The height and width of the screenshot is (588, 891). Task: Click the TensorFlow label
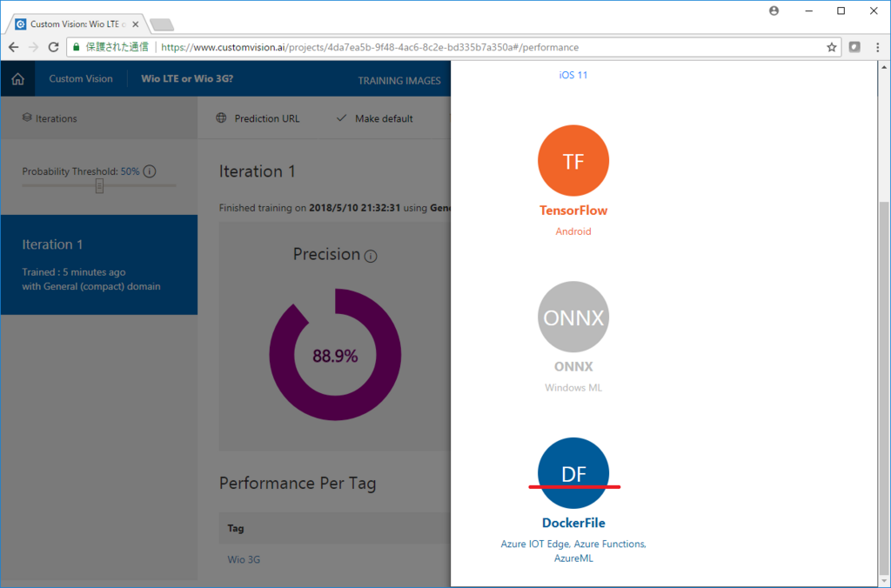point(573,210)
